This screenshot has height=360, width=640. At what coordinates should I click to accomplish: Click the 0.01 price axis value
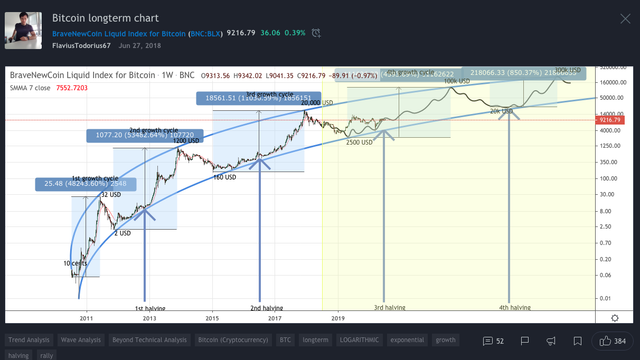tap(605, 298)
